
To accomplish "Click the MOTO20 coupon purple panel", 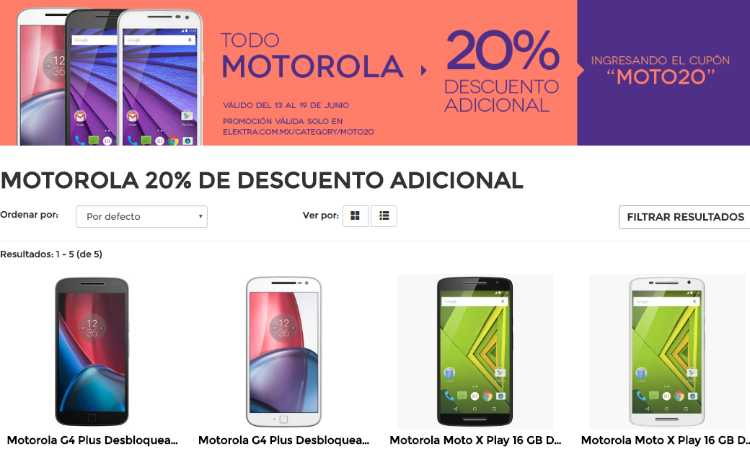I will click(x=663, y=72).
